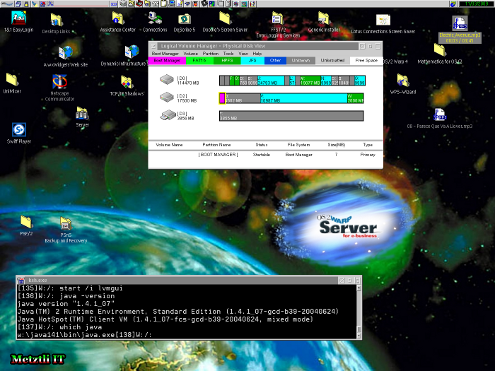Open the Connections desktop icon
Viewport: 495px width, 371px height.
click(x=155, y=18)
